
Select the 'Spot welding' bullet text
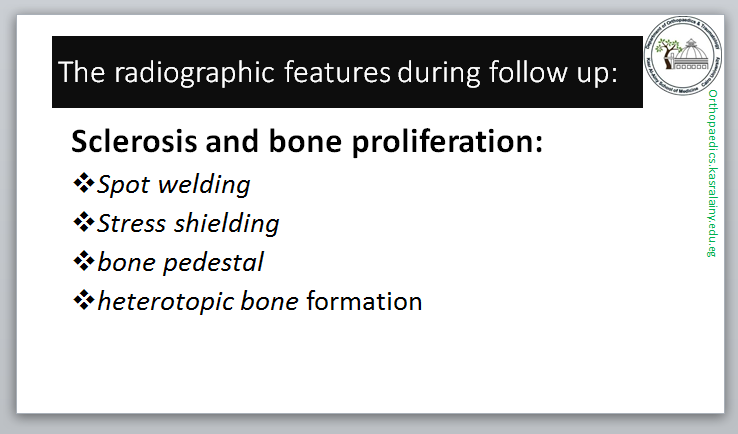point(174,185)
